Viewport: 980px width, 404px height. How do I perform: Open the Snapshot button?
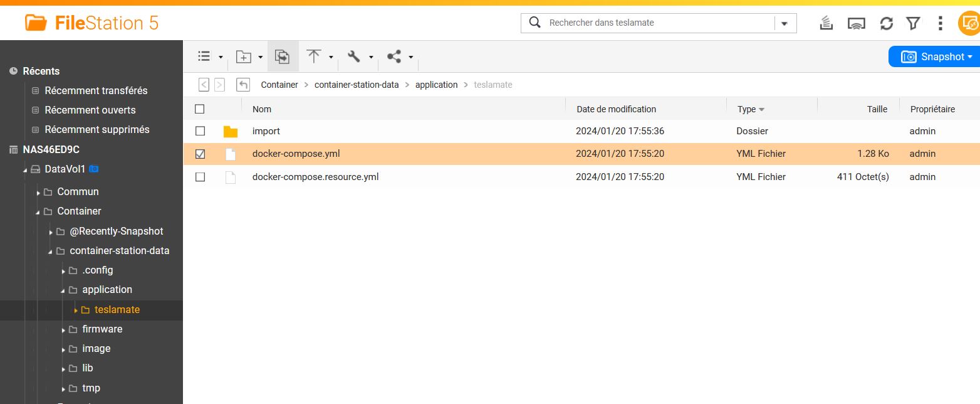pos(936,56)
